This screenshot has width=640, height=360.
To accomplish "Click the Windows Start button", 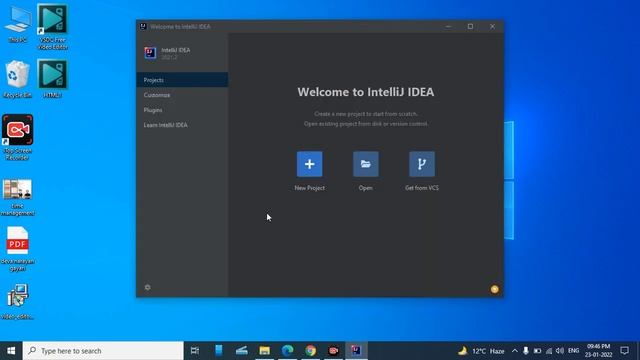I will 11,351.
